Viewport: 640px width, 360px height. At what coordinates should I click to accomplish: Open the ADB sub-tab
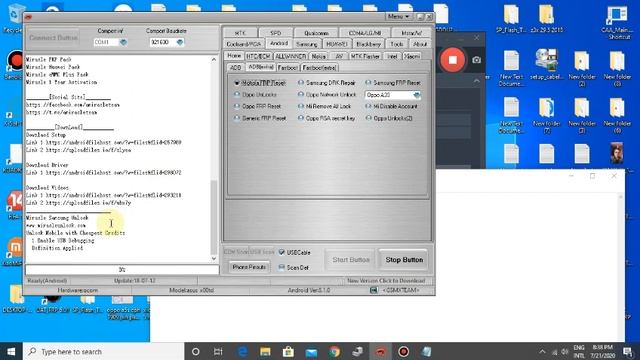[235, 68]
